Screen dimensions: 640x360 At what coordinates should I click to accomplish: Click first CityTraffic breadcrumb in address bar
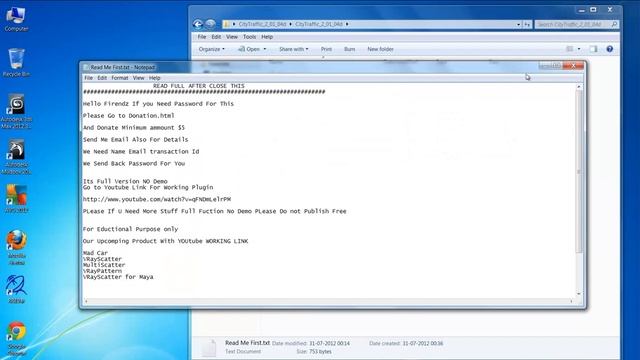tap(262, 24)
